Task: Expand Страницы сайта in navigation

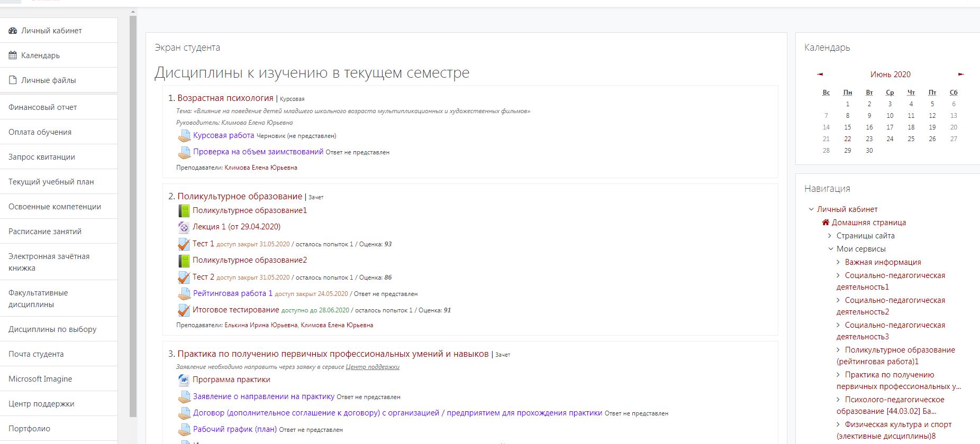Action: [x=830, y=236]
